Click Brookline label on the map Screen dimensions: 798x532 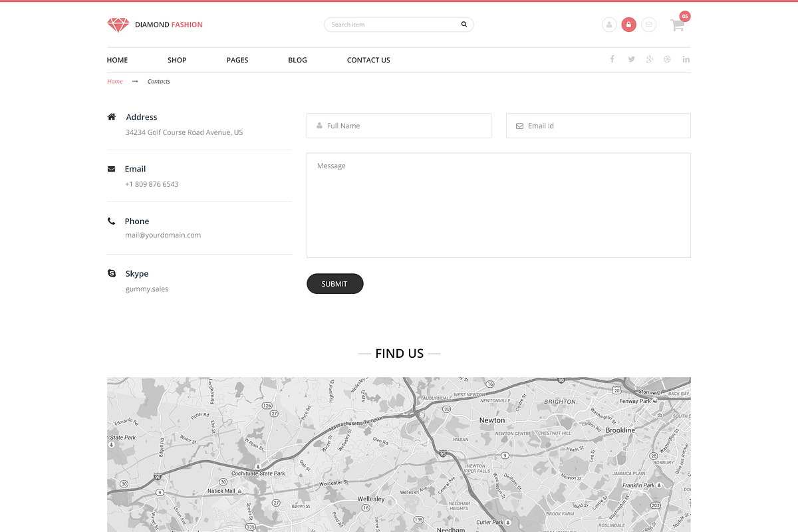[x=620, y=430]
